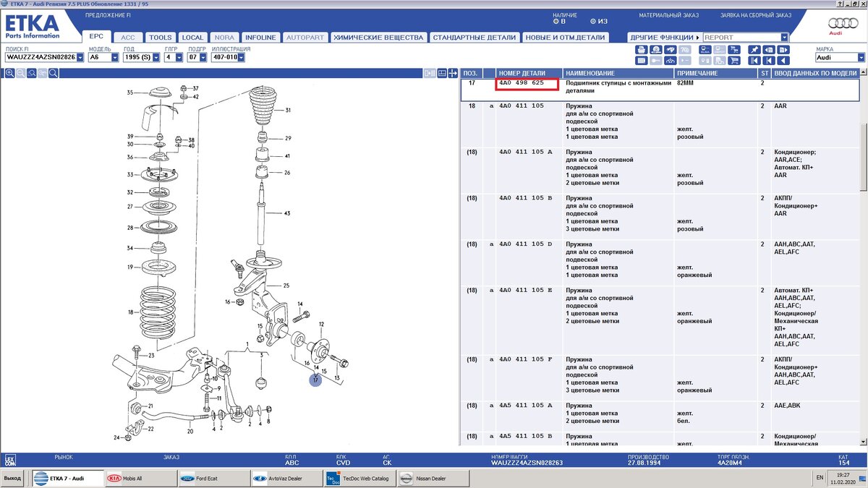Screen dimensions: 868x488
Task: Click the split panel layout icon
Action: point(442,73)
